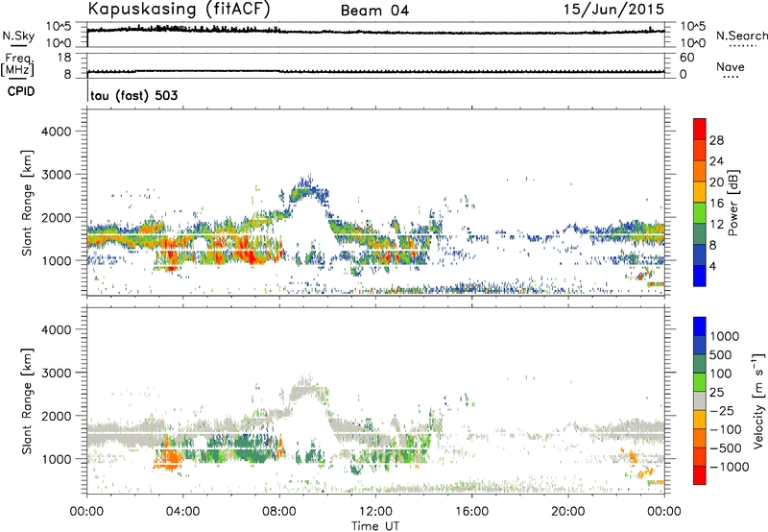
Task: Click the '60' Nave axis tick label
Action: point(686,58)
